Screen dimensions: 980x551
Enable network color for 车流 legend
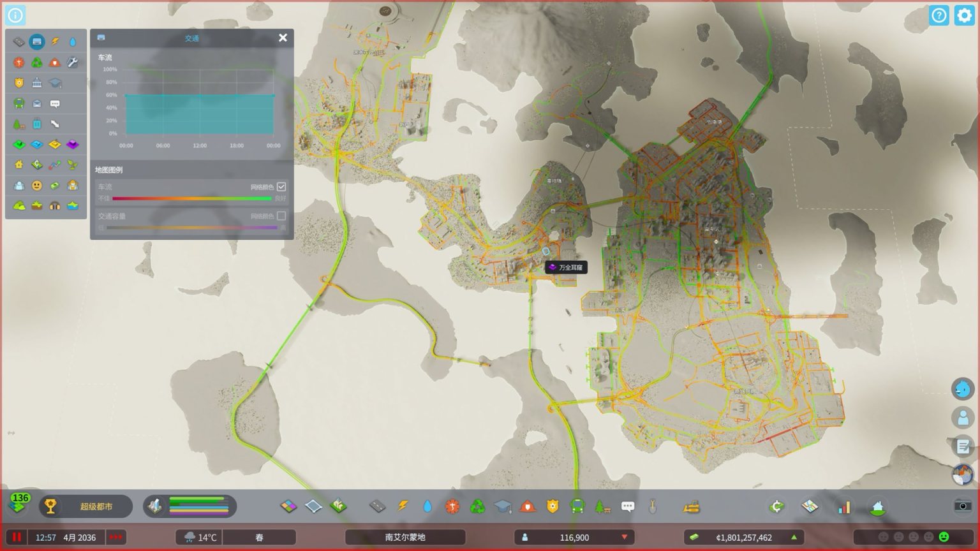281,187
